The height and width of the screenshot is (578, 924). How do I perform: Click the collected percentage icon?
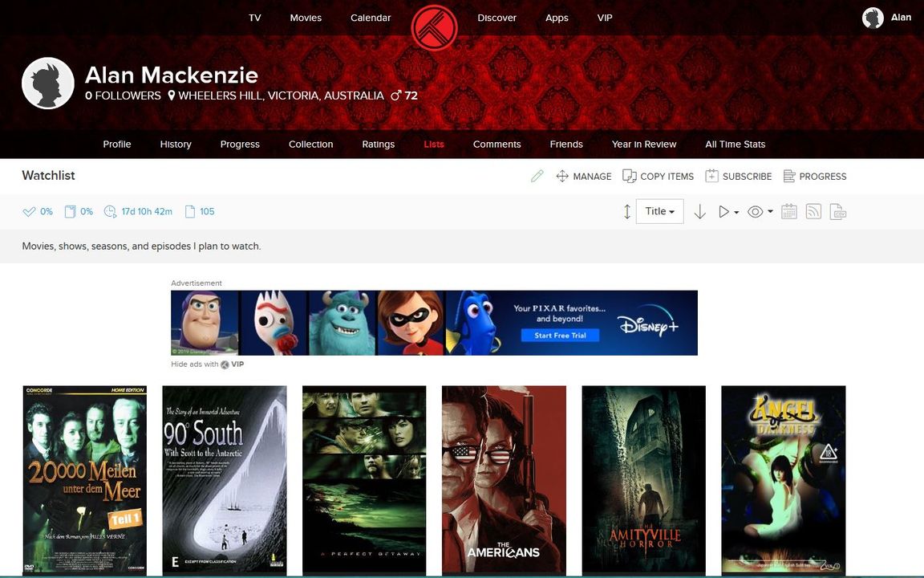click(70, 212)
